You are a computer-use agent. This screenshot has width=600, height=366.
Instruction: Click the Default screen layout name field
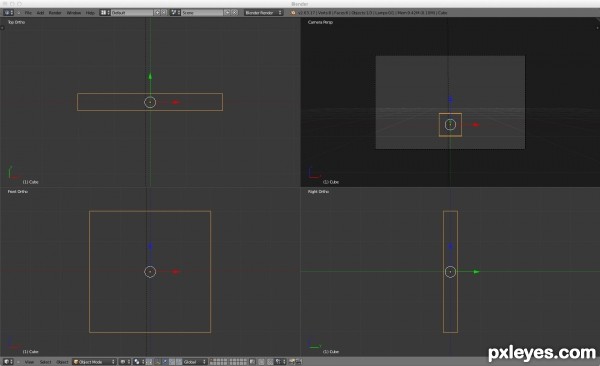point(132,13)
